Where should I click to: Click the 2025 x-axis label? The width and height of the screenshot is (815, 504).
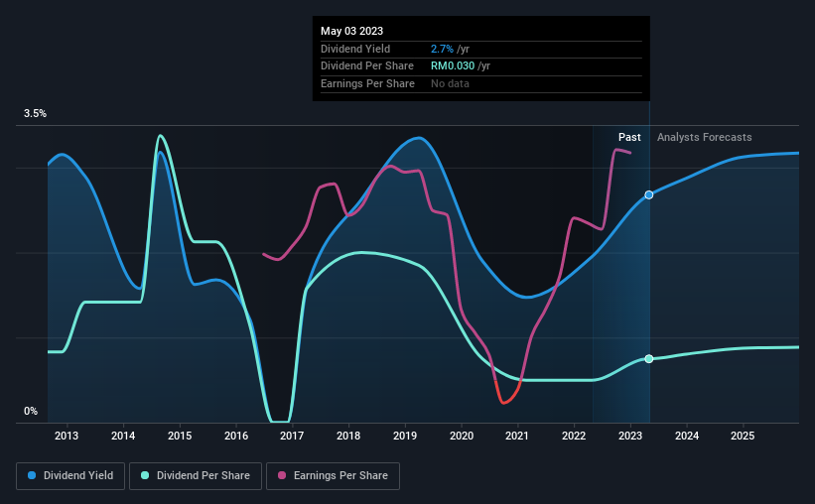(x=743, y=436)
